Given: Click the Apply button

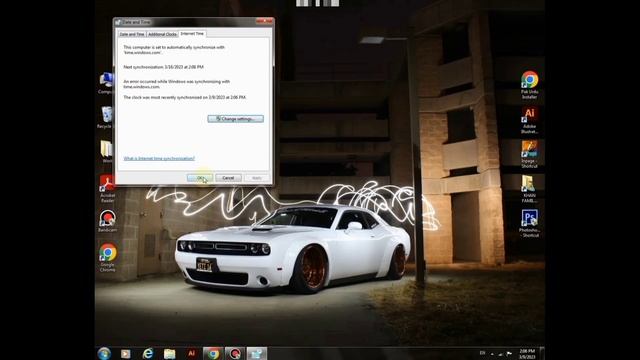Looking at the screenshot, I should 257,178.
